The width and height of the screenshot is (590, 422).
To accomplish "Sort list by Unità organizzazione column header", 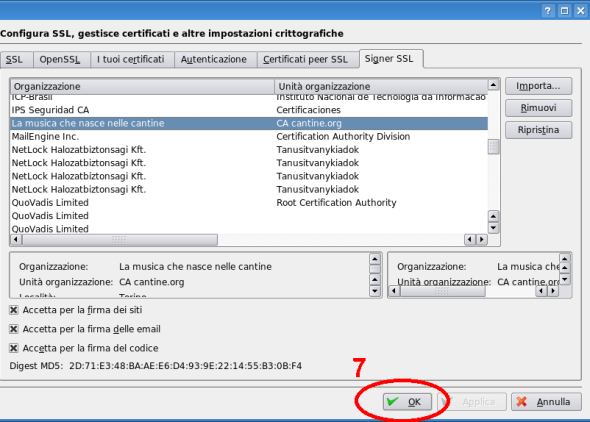I will (381, 87).
